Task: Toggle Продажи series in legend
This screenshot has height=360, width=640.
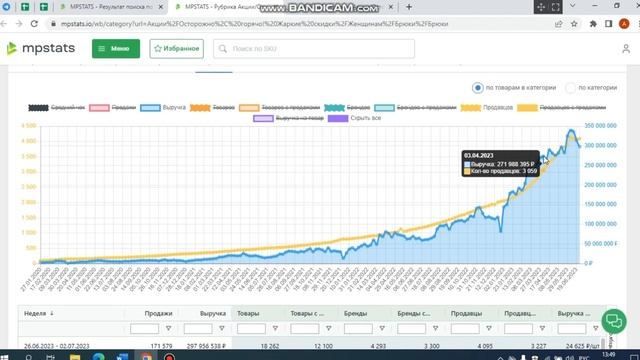Action: [x=113, y=108]
